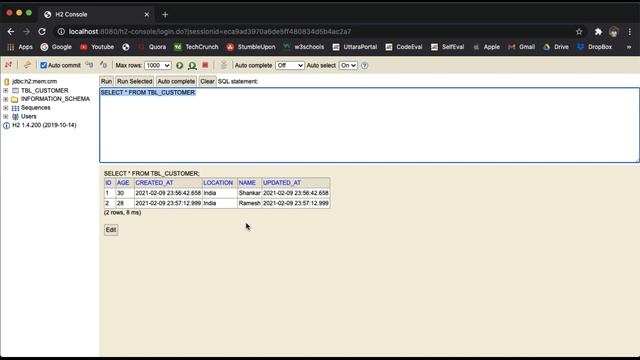Click the jdbc:h2:mem:crm database icon
640x360 pixels.
coord(7,82)
